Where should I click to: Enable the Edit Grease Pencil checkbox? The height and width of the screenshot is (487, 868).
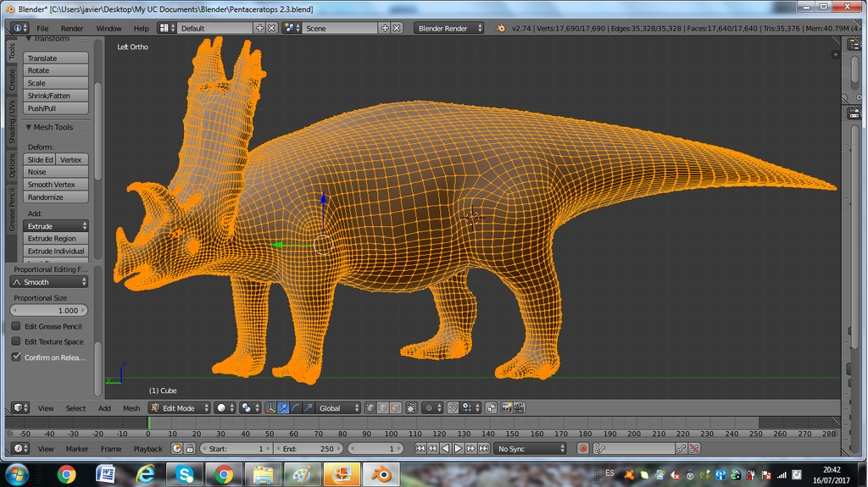16,326
